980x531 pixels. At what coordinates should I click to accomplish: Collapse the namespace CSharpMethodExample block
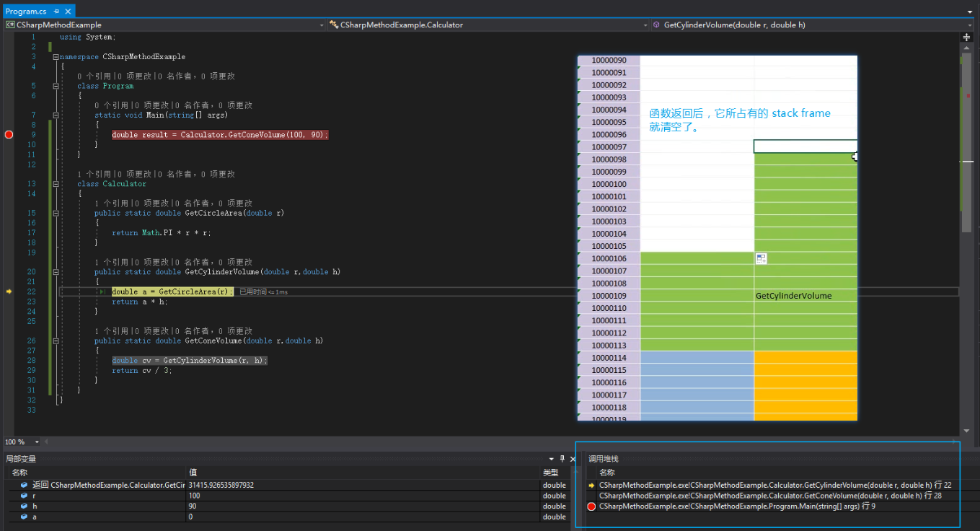pyautogui.click(x=56, y=56)
